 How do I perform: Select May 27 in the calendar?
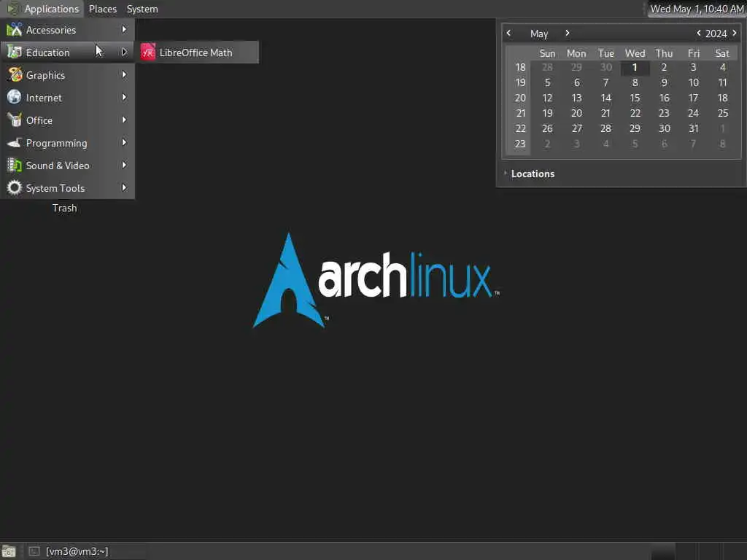(x=576, y=128)
